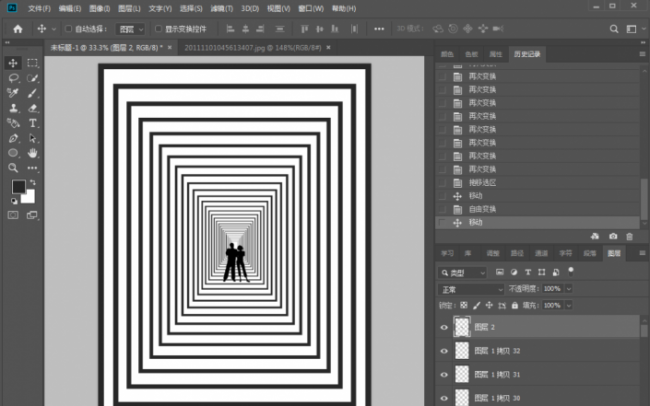650x406 pixels.
Task: Hide the 图层 1 拷贝 32 layer
Action: [x=444, y=351]
